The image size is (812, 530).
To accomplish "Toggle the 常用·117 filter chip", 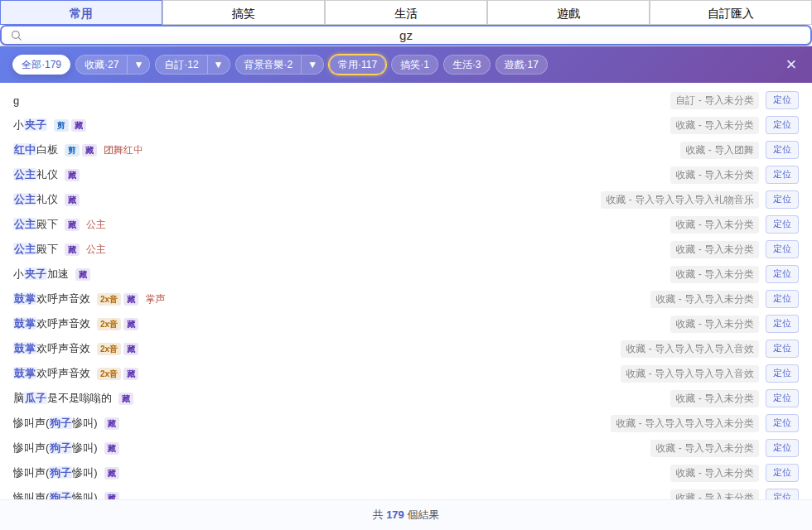I will [x=357, y=65].
